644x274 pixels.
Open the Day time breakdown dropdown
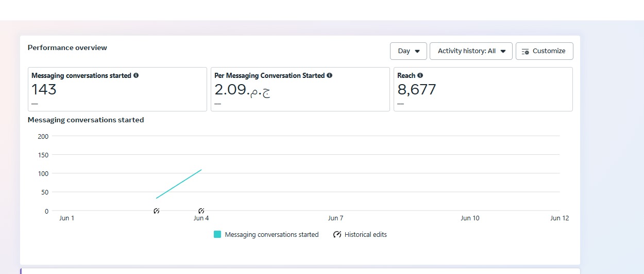409,51
